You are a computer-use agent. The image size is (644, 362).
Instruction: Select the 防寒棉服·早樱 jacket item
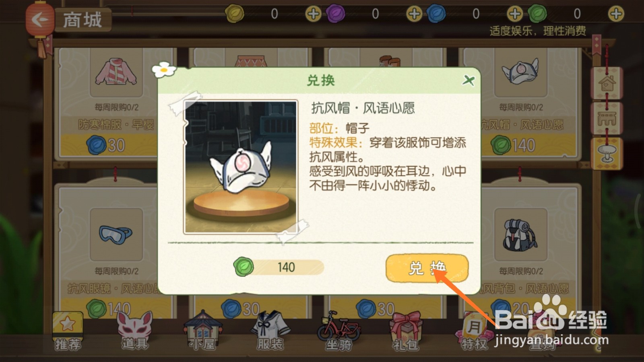point(109,103)
